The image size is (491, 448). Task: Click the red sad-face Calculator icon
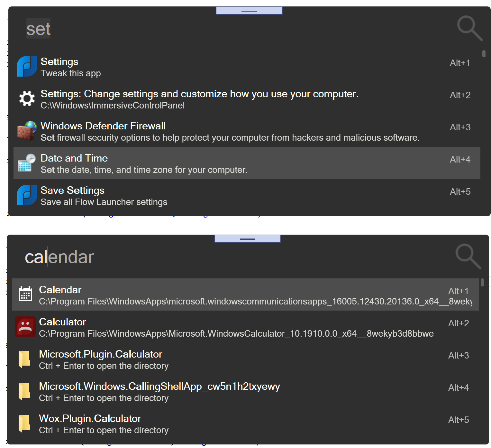pyautogui.click(x=25, y=327)
